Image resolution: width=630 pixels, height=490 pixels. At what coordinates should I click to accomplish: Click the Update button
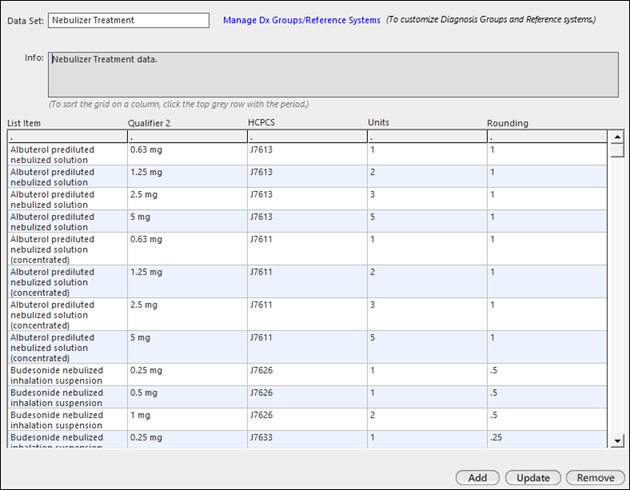coord(533,478)
